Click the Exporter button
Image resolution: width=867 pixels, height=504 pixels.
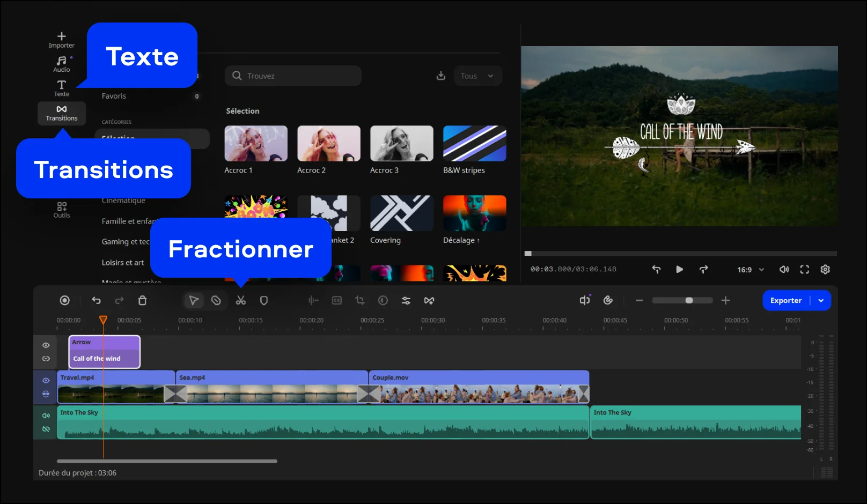(x=785, y=301)
